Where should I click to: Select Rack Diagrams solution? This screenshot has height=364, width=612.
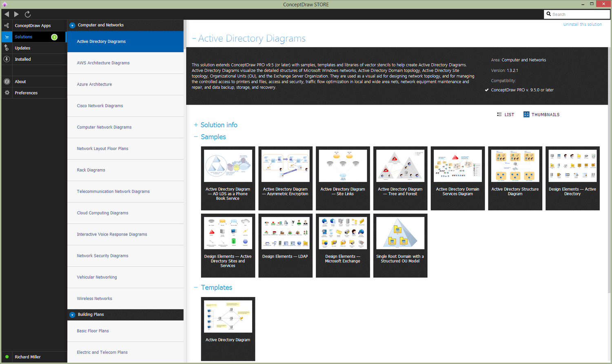[125, 170]
